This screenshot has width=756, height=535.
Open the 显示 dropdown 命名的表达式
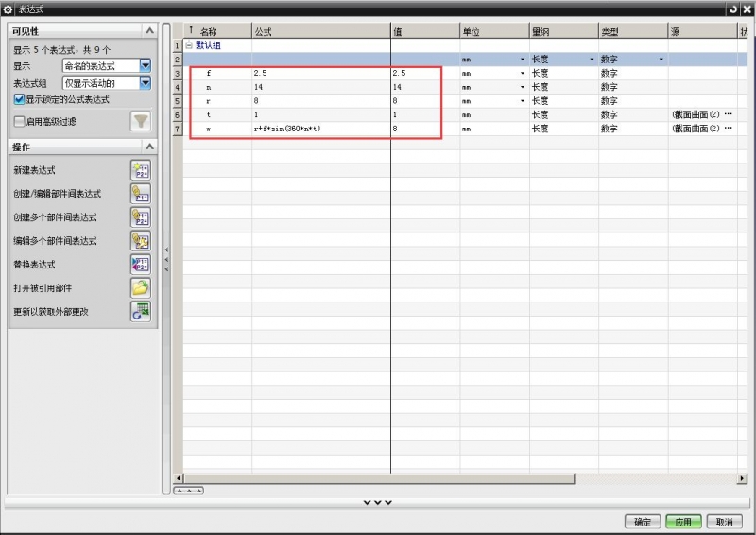[x=146, y=65]
